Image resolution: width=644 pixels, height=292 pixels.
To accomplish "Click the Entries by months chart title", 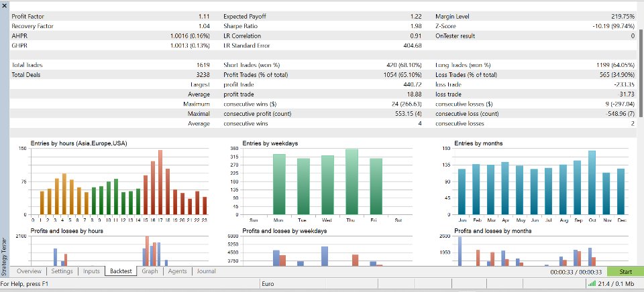I will coord(478,143).
